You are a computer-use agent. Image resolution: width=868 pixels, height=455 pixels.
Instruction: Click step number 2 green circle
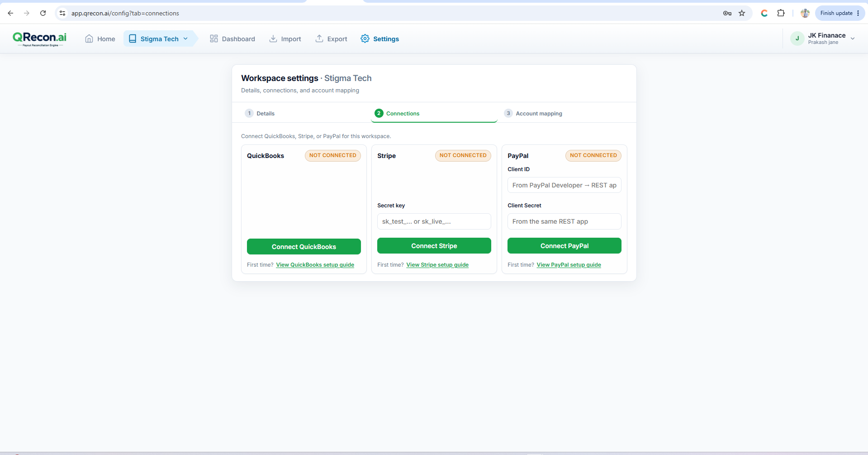[x=379, y=113]
